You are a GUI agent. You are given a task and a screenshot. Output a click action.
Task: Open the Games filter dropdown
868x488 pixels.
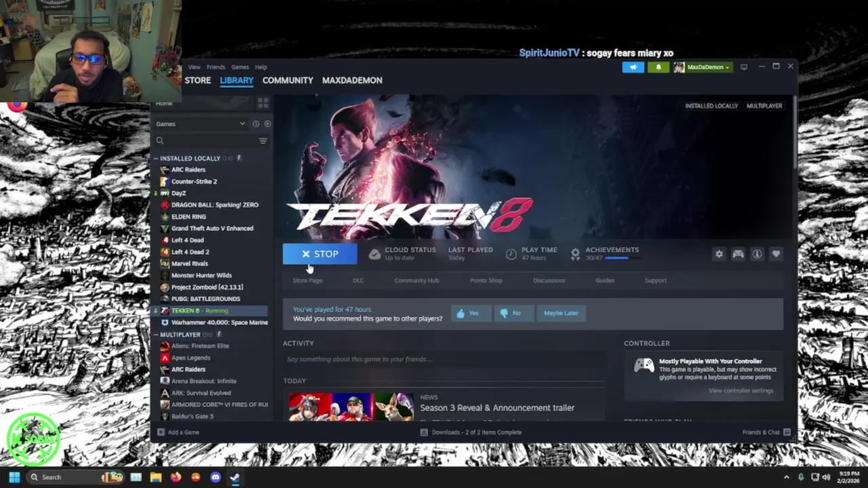coord(200,124)
